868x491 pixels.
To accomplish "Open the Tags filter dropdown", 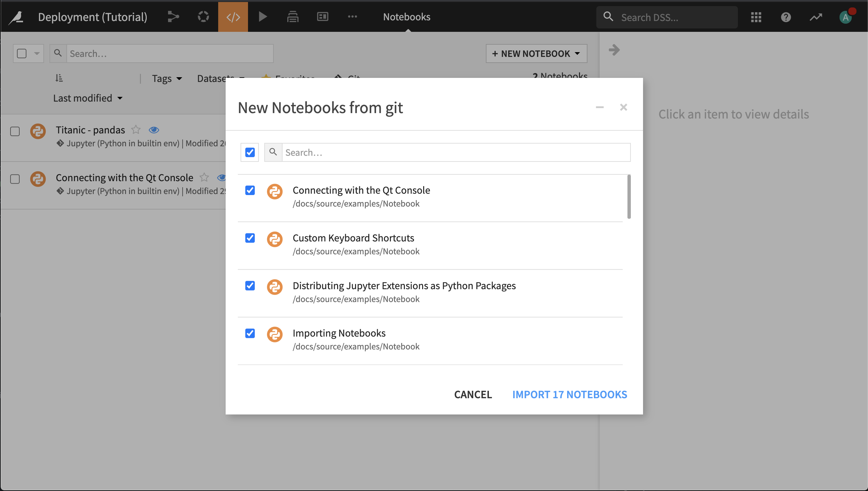I will click(x=166, y=78).
